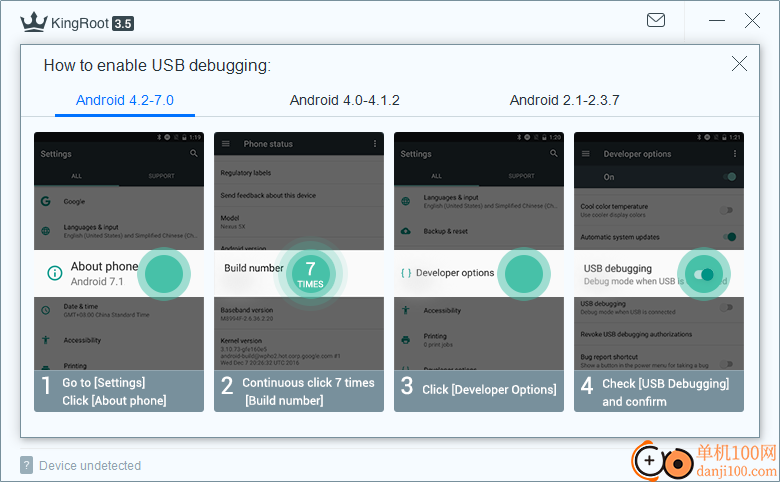Viewport: 780px width, 482px height.
Task: Click the Google icon in step 1 screenshot
Action: [x=46, y=201]
